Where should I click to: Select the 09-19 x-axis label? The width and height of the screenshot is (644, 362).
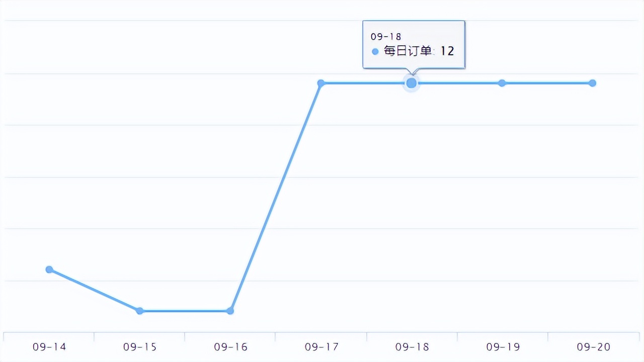click(503, 347)
